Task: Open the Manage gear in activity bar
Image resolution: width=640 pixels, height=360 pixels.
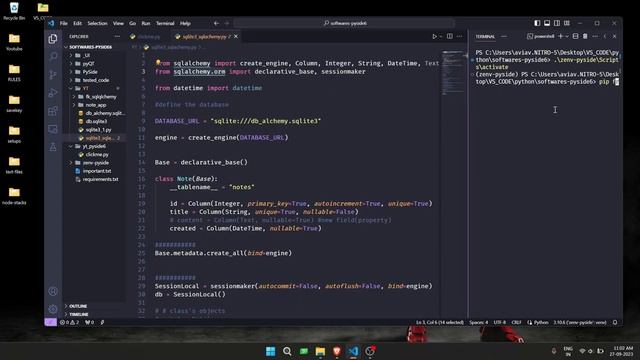Action: click(x=53, y=309)
